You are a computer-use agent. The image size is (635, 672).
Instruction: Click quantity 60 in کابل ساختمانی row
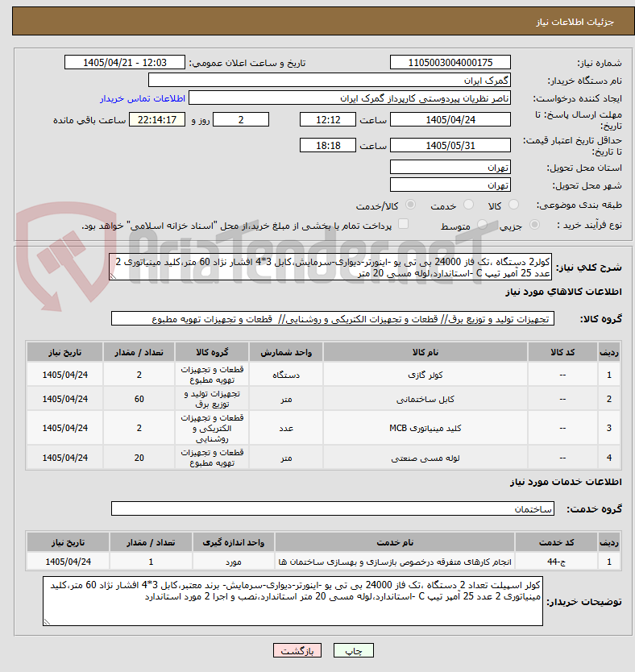139,399
